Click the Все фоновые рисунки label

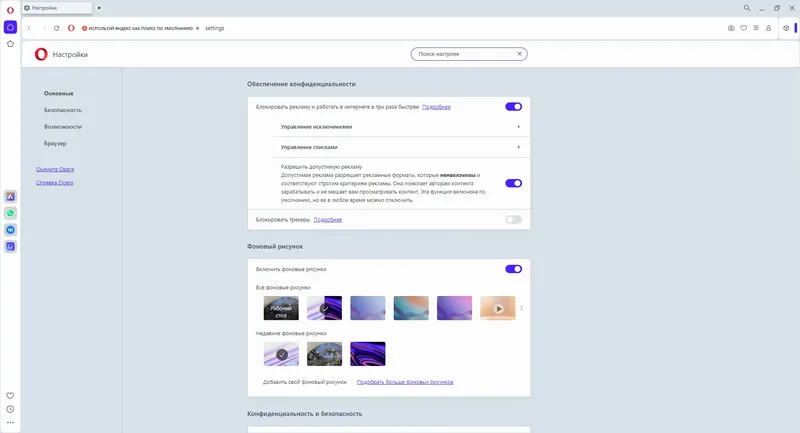[x=283, y=288]
